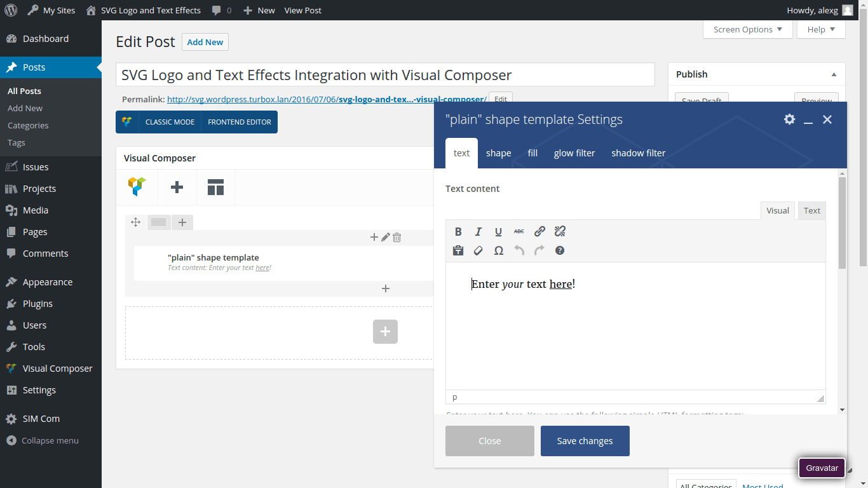Add element with large gray plus button
The image size is (868, 488).
click(x=385, y=332)
